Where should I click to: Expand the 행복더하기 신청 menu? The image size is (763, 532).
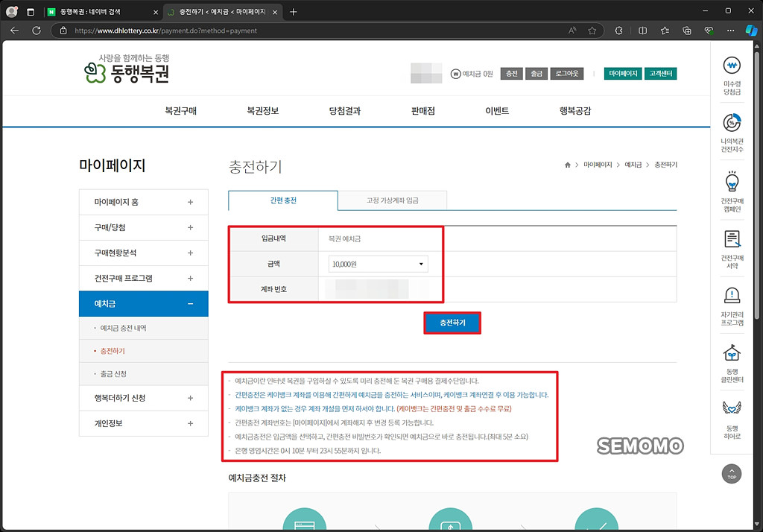pos(143,398)
